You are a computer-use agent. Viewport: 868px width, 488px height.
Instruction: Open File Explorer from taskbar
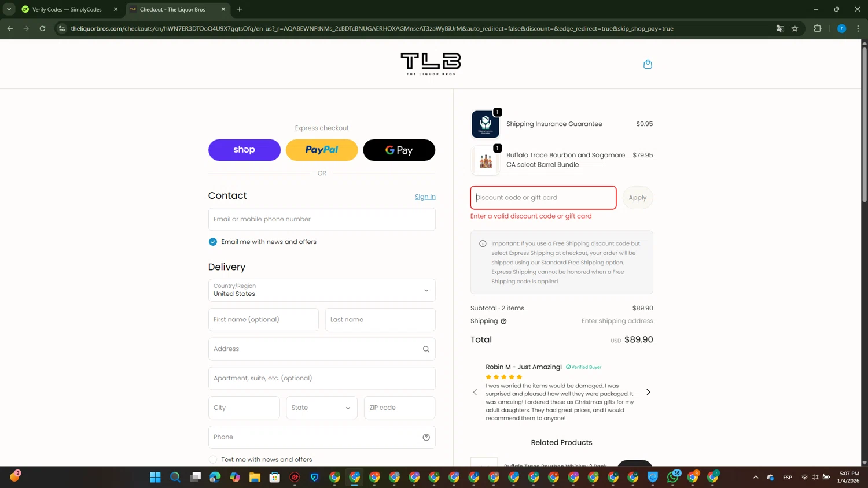[255, 477]
